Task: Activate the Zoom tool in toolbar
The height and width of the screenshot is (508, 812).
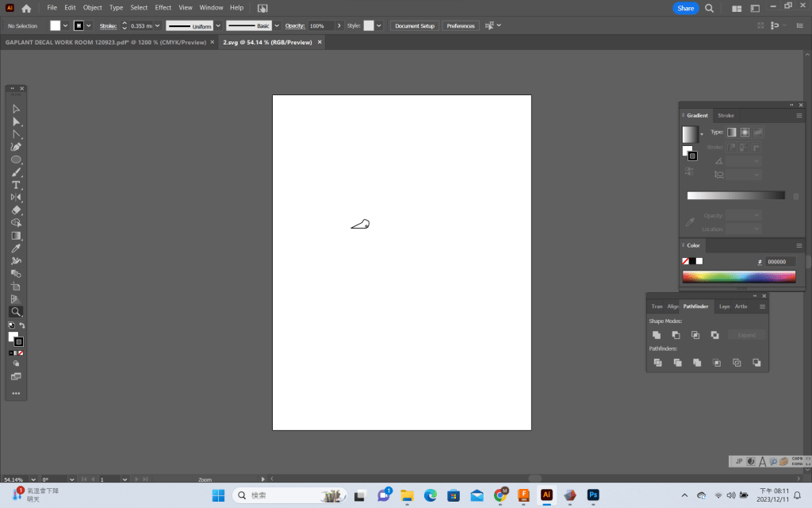Action: tap(16, 312)
